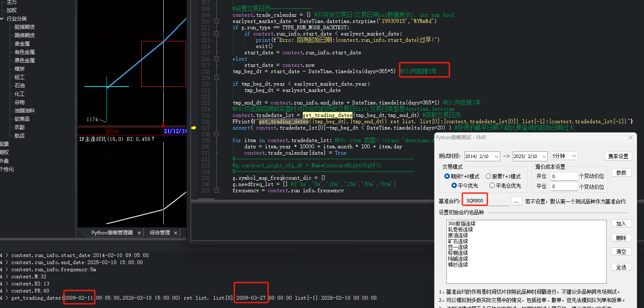The width and height of the screenshot is (644, 308).
Task: Click the 费率设置 button
Action: coord(618,156)
